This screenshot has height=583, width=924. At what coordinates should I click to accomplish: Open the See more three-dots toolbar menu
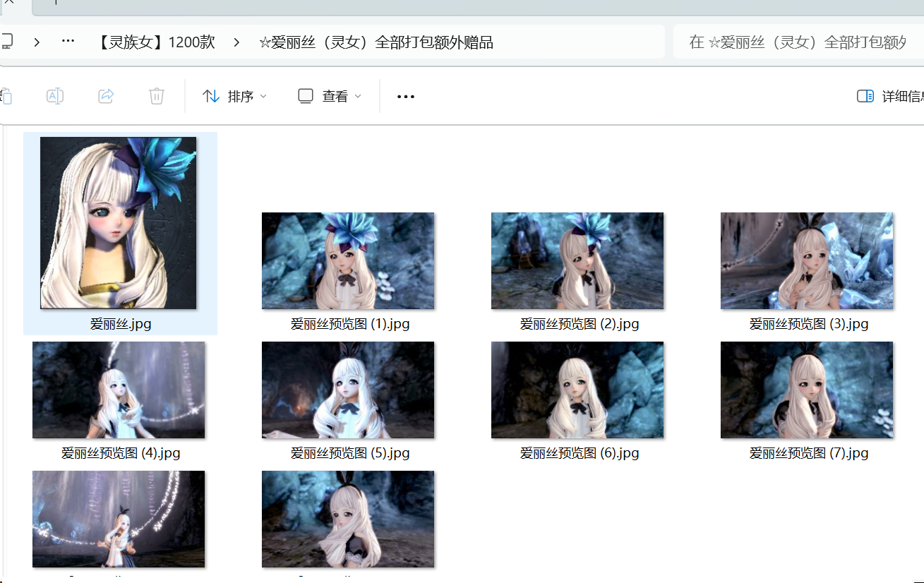pyautogui.click(x=406, y=97)
